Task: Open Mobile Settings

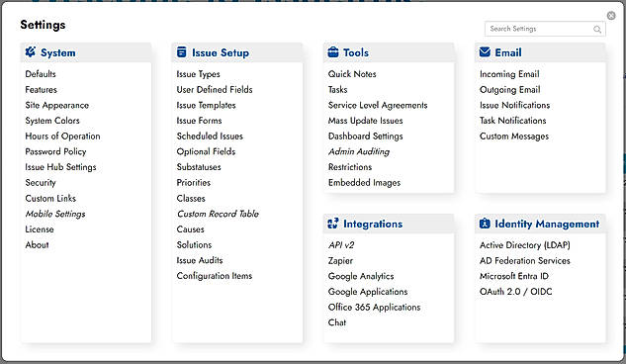Action: click(55, 214)
